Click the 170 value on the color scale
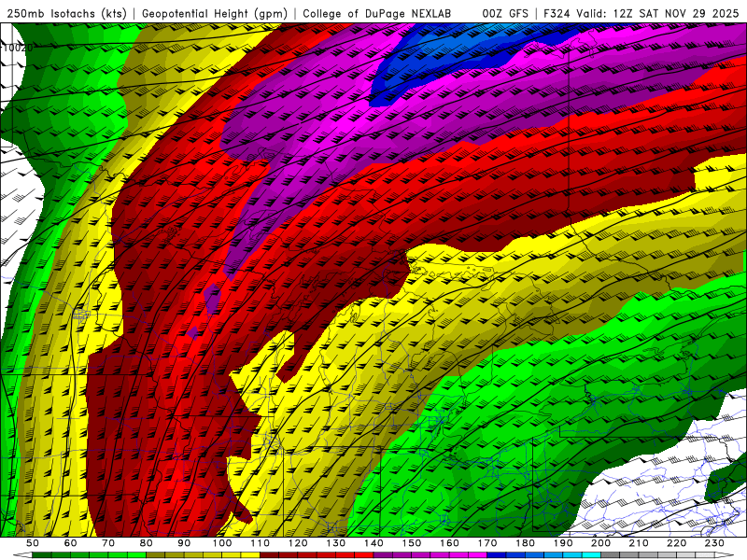Screen dimensions: 747x560 tap(487, 543)
